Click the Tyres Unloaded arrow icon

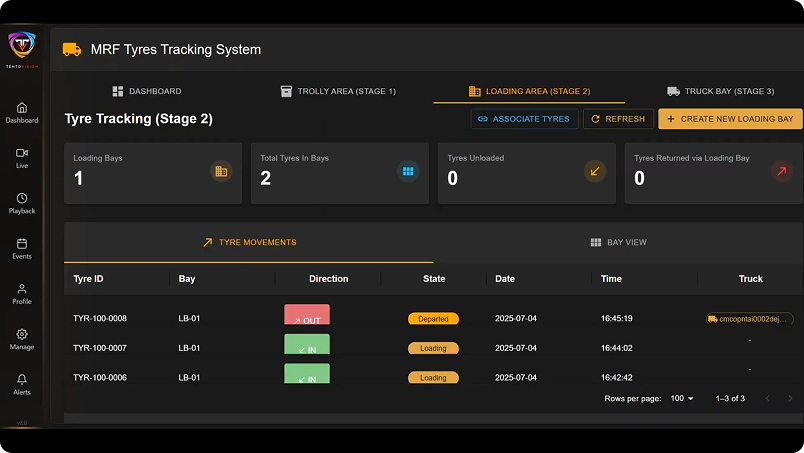point(595,171)
